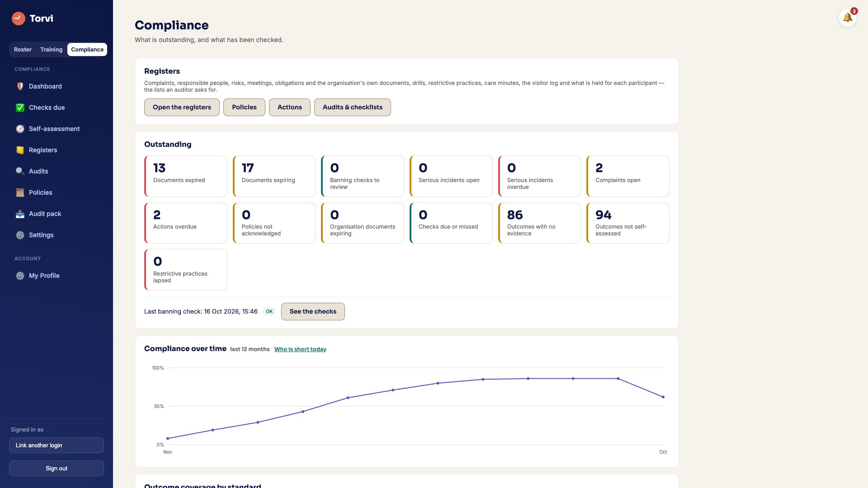Open the Restrictive practices lapsed card
This screenshot has width=868, height=488.
tap(186, 270)
